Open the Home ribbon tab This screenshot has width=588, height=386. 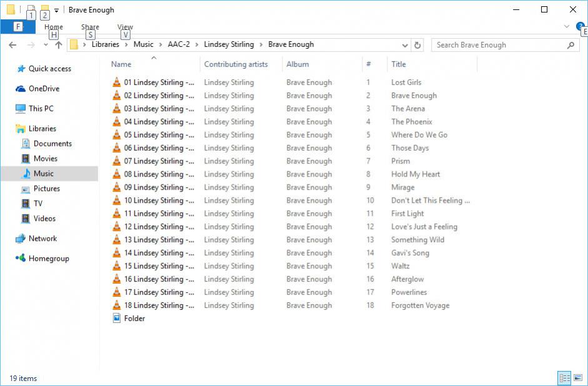[x=54, y=27]
